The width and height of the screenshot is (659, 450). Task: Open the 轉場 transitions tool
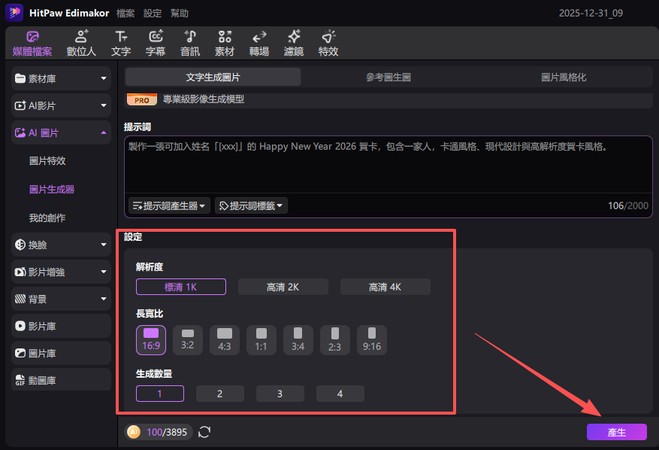(x=259, y=43)
